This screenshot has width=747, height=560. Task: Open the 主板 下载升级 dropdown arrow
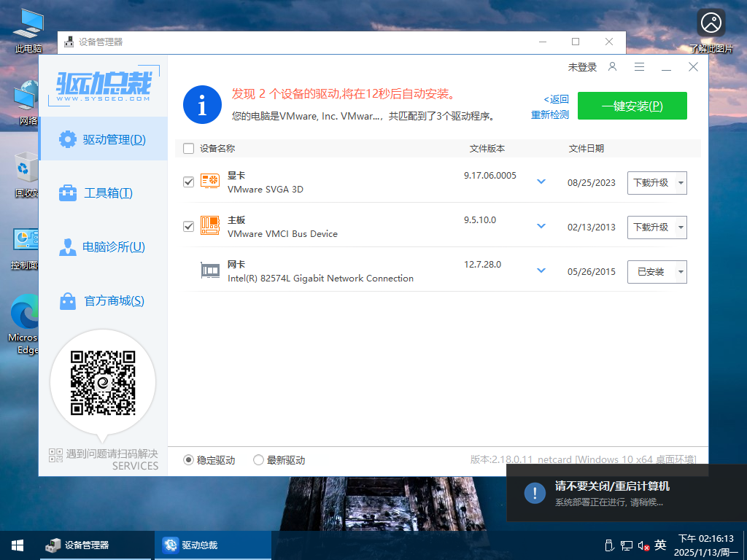click(x=681, y=227)
